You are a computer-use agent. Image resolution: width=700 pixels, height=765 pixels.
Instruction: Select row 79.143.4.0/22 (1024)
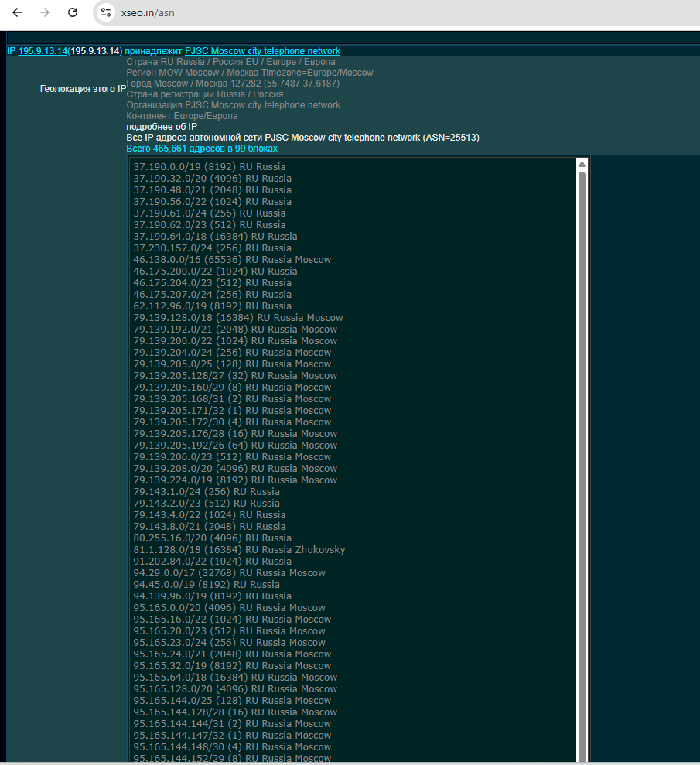(x=210, y=515)
